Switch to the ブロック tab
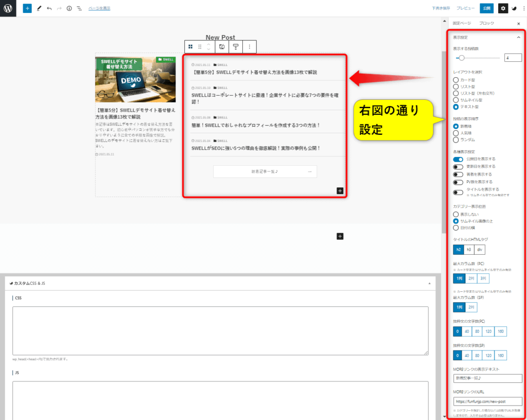Viewport: 527px width, 420px height. (x=486, y=23)
